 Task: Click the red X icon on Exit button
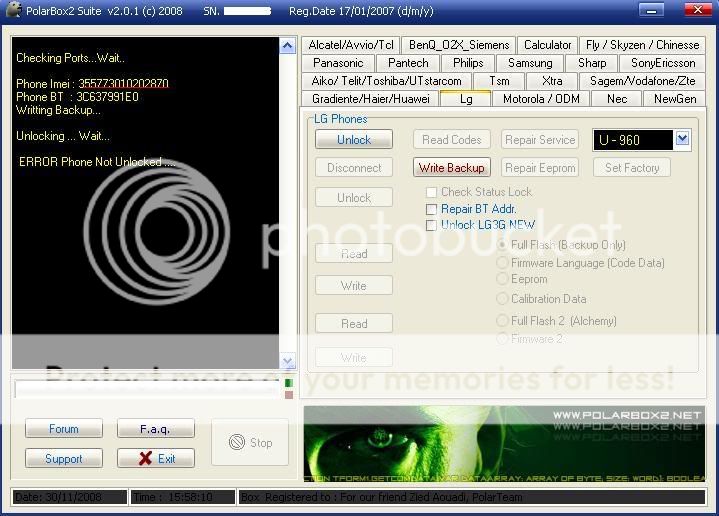(145, 458)
